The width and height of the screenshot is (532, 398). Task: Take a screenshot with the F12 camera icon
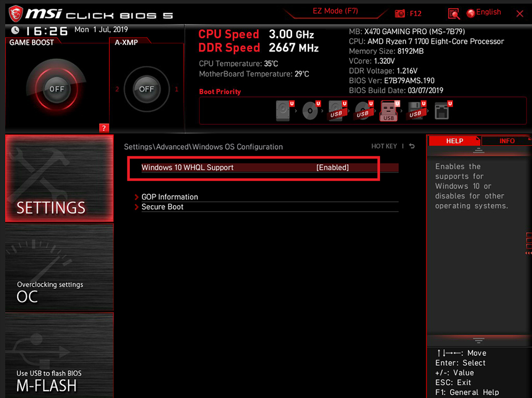click(x=400, y=13)
